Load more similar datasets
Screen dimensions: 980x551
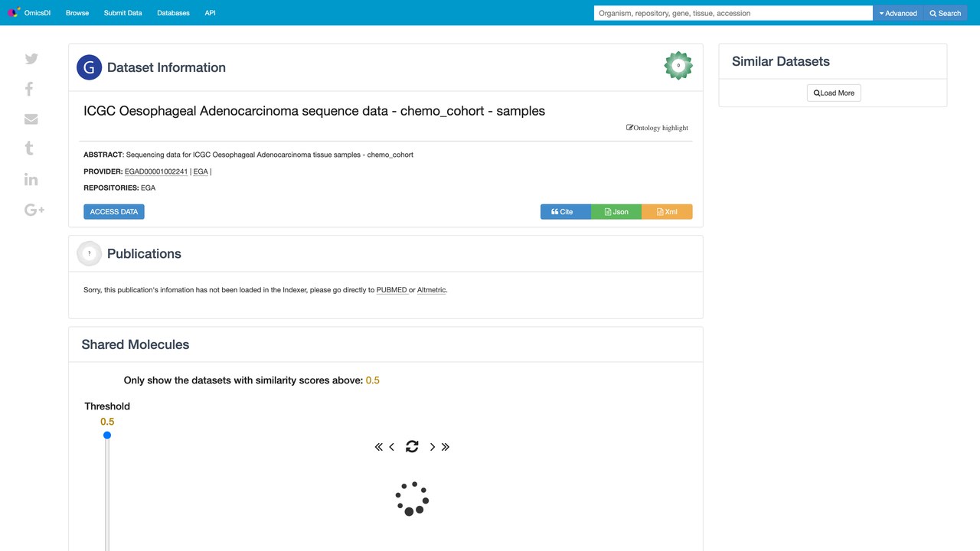pyautogui.click(x=834, y=93)
